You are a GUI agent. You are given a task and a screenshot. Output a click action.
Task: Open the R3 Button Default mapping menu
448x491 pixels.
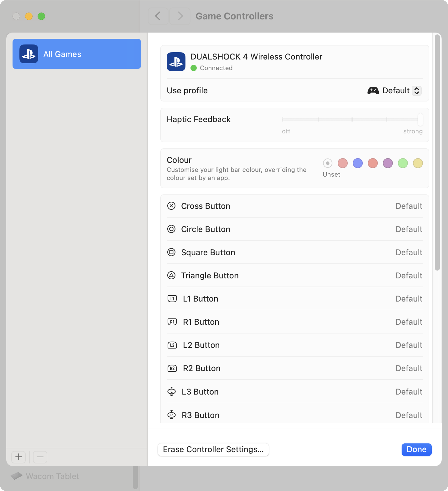coord(409,415)
